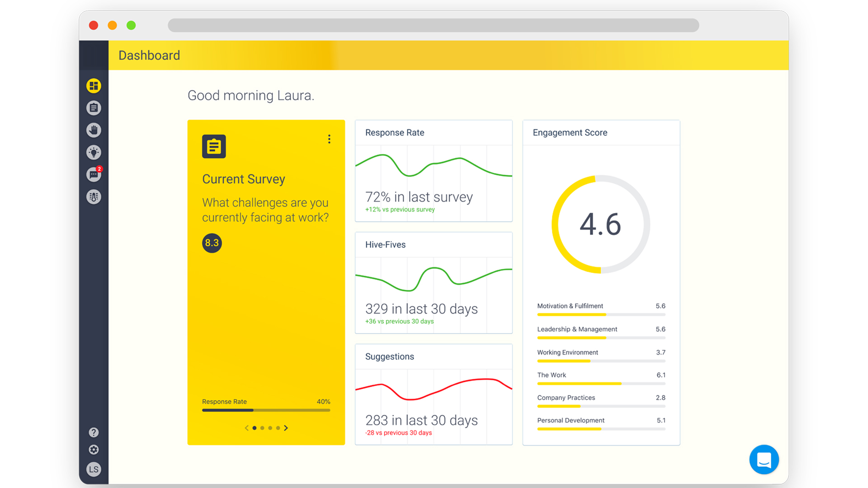Click the Response Rate card title
868x488 pixels.
click(x=394, y=133)
